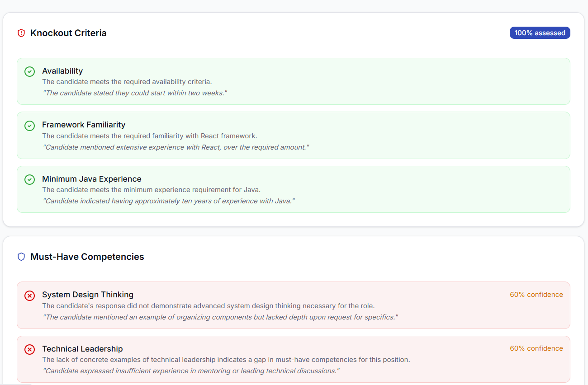Click the green checkmark icon for Availability
The width and height of the screenshot is (588, 385).
coord(29,71)
